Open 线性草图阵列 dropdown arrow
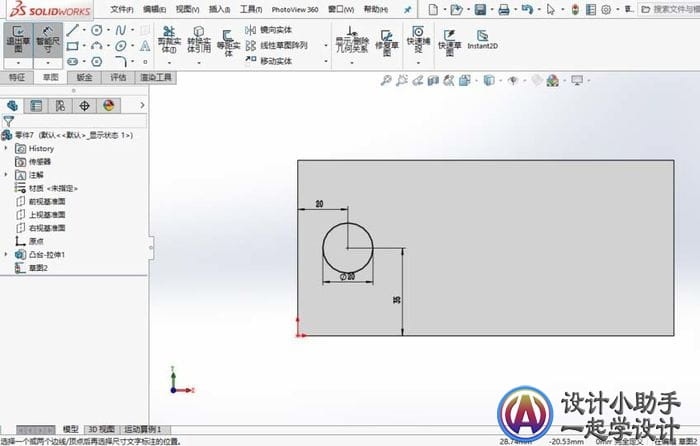This screenshot has width=700, height=446. pos(326,46)
